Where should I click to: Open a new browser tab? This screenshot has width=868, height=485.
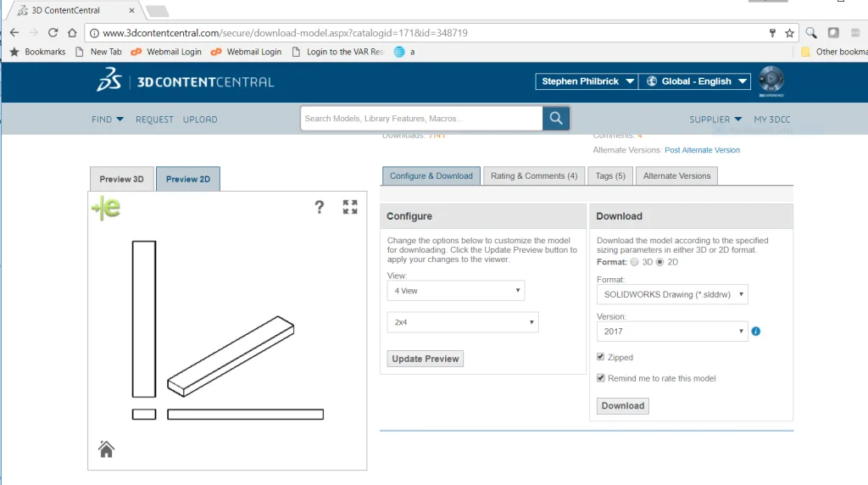click(157, 10)
